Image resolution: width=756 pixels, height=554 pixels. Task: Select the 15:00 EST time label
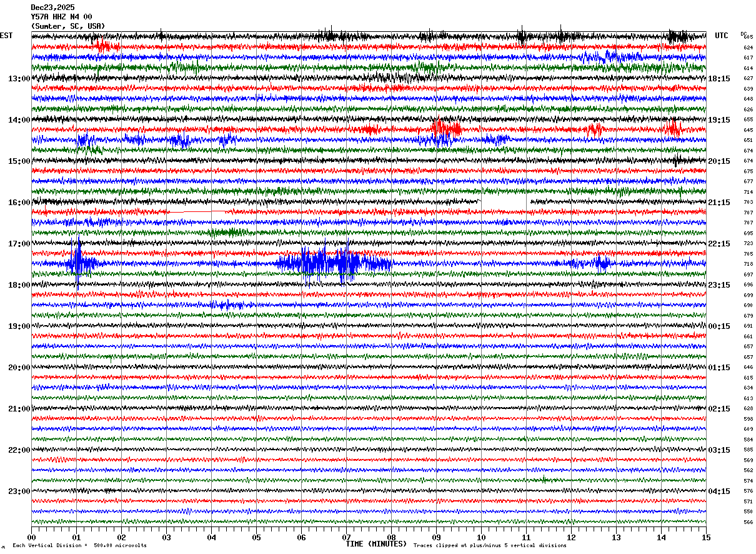click(x=19, y=161)
